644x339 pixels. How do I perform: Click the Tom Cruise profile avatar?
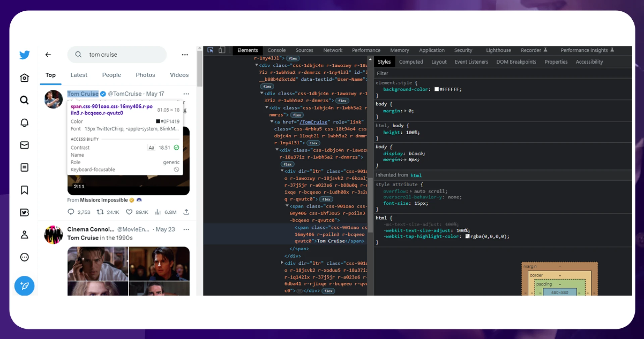click(53, 99)
